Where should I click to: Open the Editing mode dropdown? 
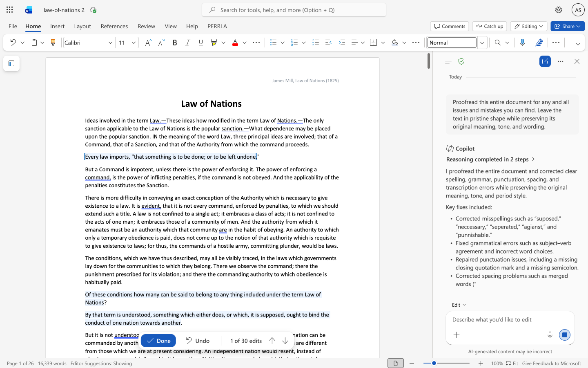pos(529,26)
